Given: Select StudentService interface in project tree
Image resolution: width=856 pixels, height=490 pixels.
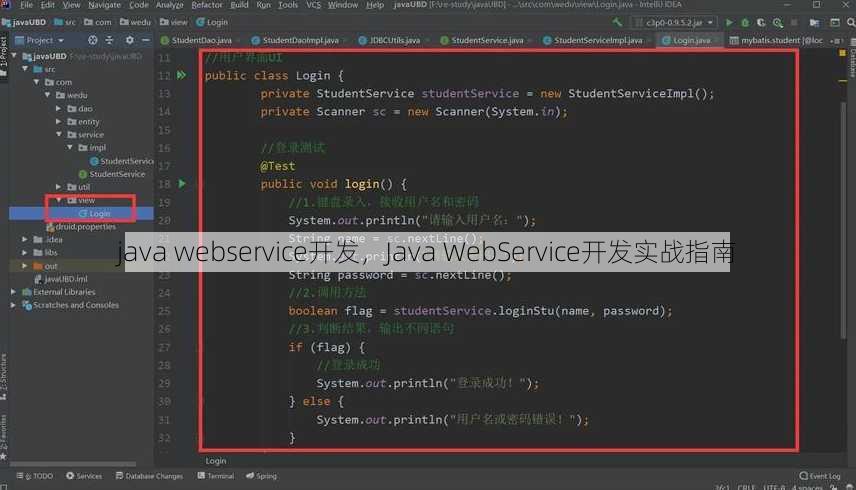Looking at the screenshot, I should pos(112,174).
